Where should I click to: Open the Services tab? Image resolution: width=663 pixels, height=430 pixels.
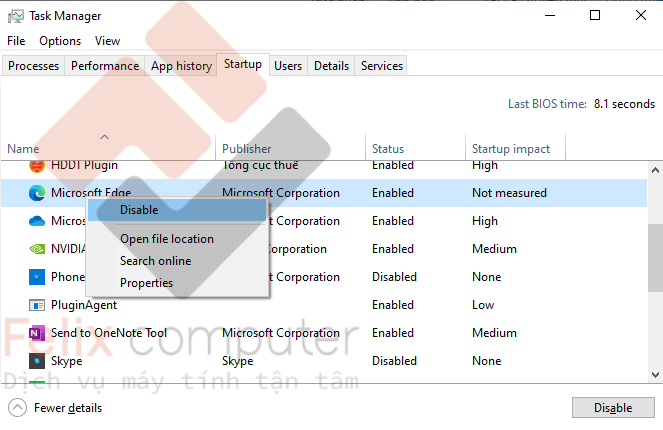click(381, 66)
